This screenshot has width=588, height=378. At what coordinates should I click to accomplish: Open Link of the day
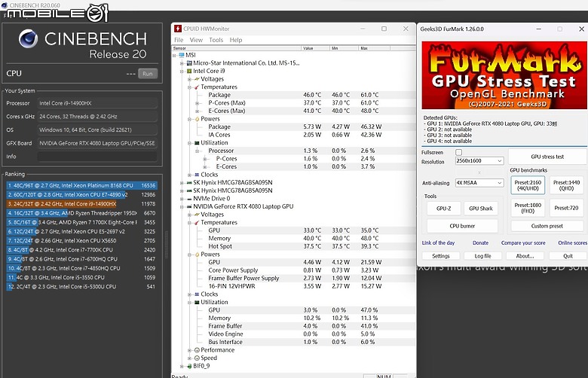(x=438, y=242)
